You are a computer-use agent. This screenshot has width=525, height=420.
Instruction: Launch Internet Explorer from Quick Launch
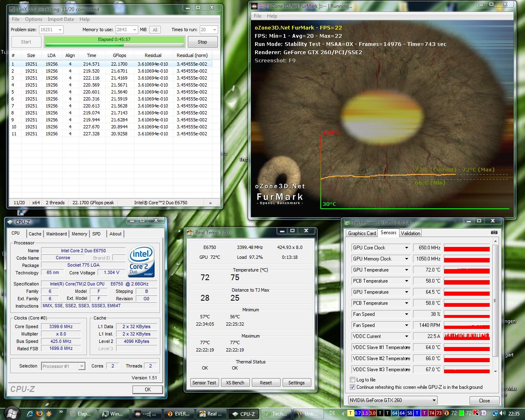click(x=30, y=413)
